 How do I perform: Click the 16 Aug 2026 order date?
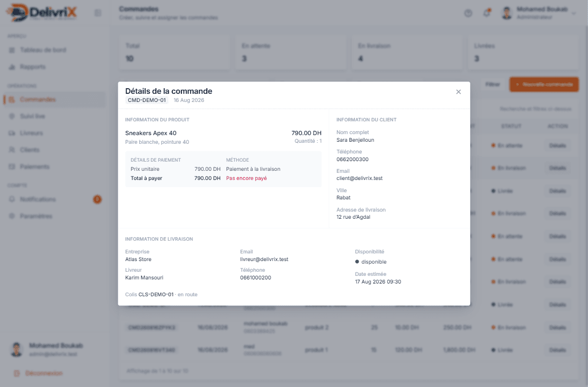pyautogui.click(x=189, y=100)
